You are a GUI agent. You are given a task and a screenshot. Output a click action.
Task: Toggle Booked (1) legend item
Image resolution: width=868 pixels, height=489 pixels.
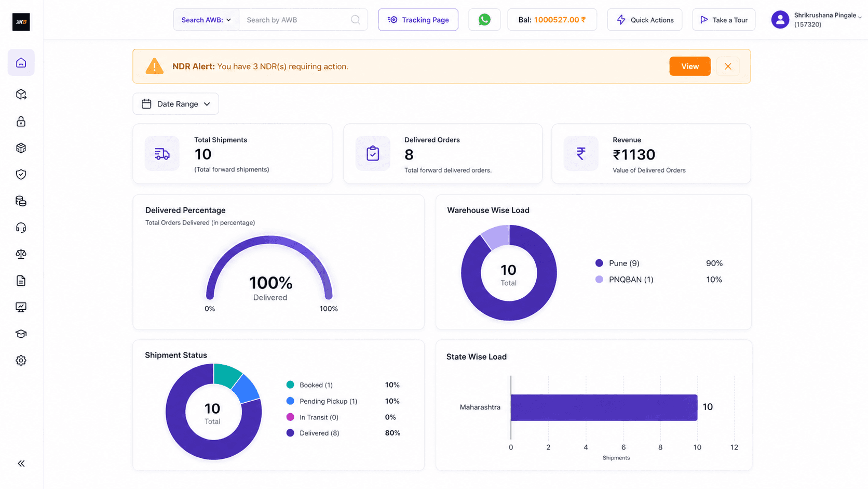coord(309,385)
